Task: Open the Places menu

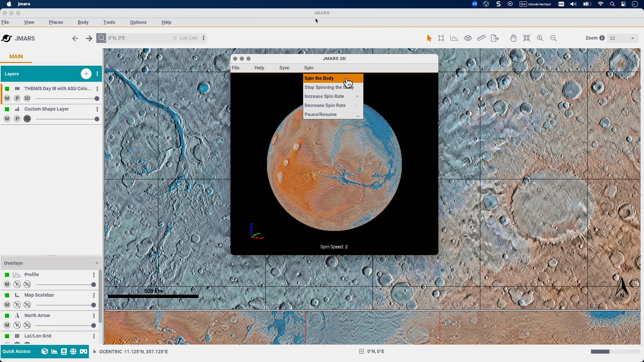Action: (56, 22)
